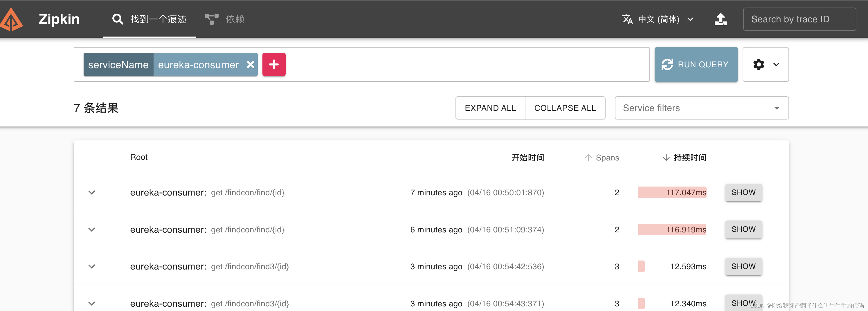Open the Service filters dropdown
This screenshot has height=311, width=868.
point(701,108)
